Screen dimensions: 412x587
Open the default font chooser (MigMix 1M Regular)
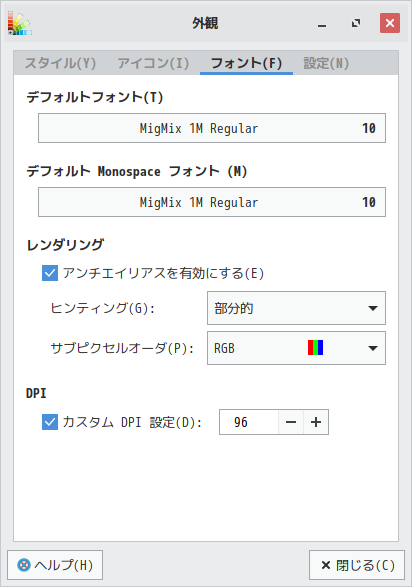click(212, 128)
